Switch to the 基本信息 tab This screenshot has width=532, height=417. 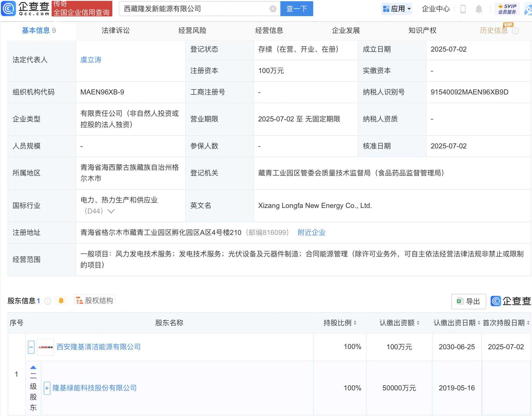click(39, 30)
